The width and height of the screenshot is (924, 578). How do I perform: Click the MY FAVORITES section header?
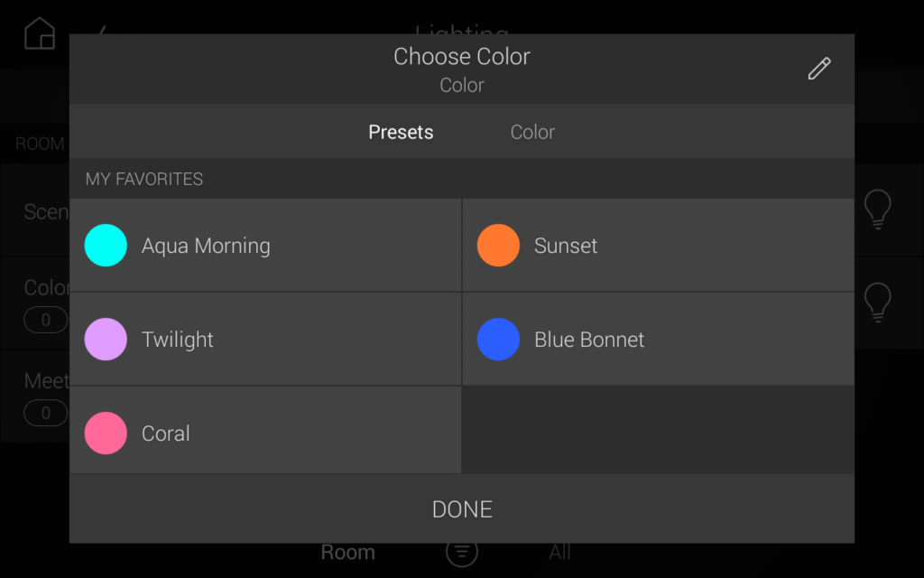click(x=144, y=179)
